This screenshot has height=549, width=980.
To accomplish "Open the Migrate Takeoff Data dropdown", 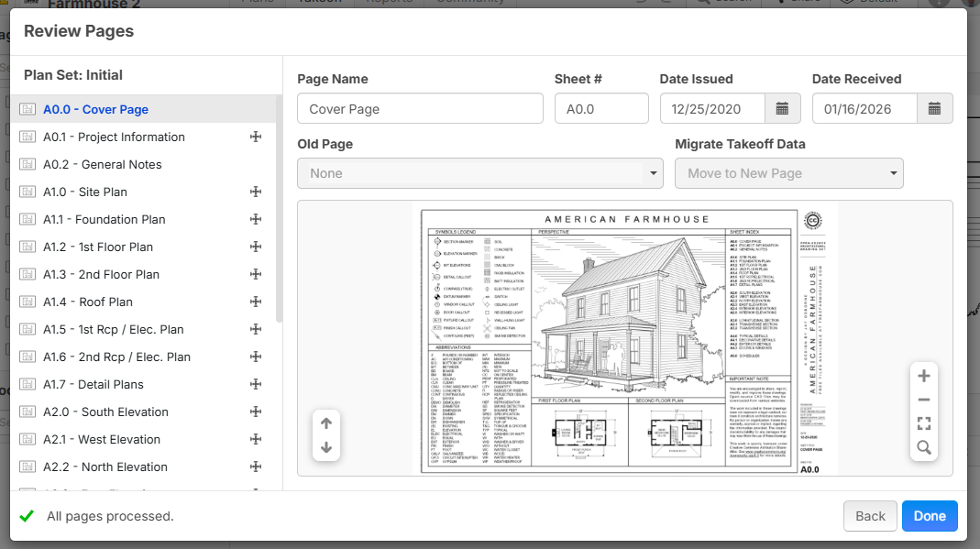I will [x=788, y=173].
